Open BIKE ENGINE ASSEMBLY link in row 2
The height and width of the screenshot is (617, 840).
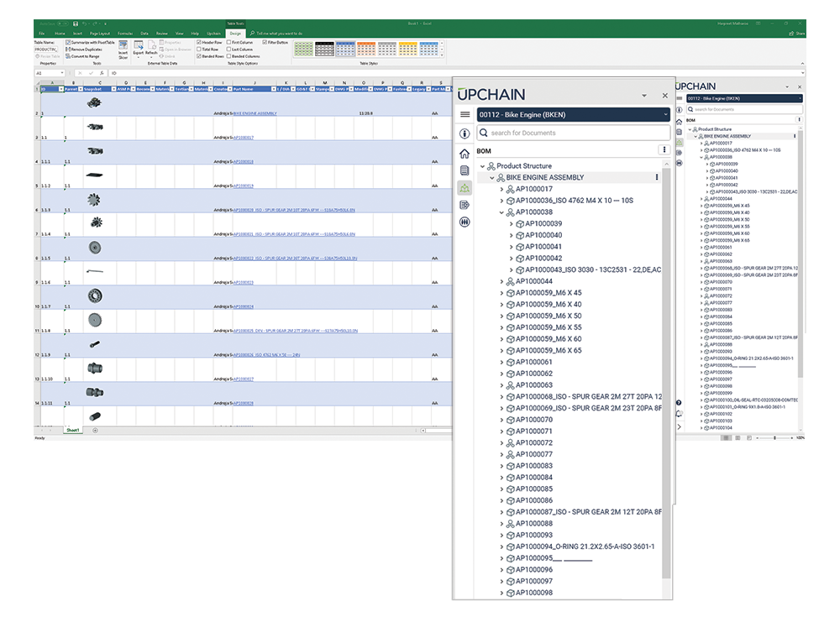tap(255, 113)
